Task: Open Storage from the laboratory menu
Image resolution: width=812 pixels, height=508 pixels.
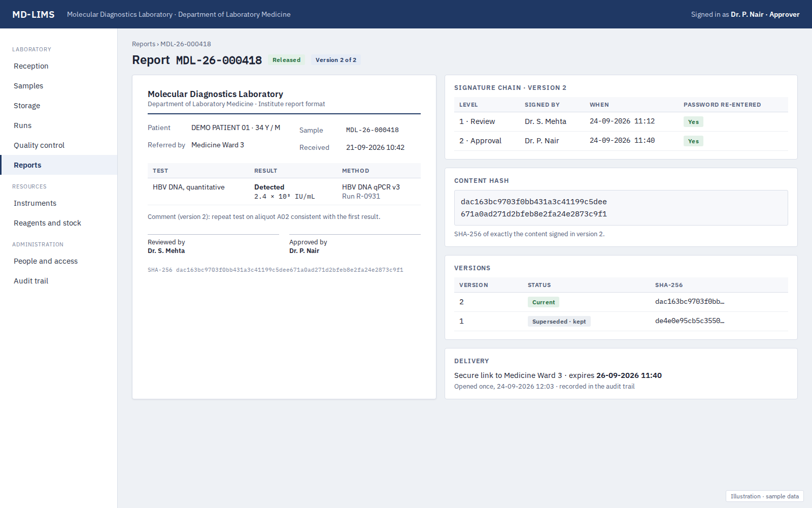Action: coord(58,106)
